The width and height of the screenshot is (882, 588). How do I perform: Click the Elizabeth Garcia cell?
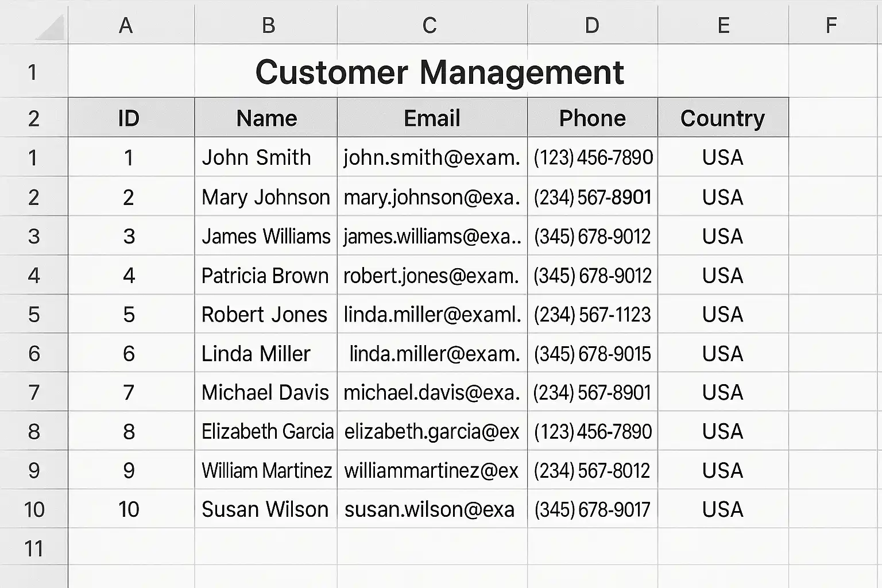tap(267, 432)
